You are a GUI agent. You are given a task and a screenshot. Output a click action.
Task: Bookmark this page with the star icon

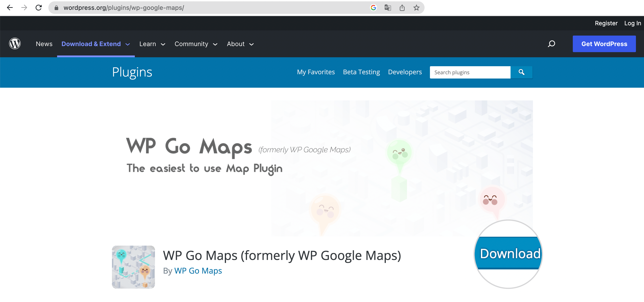[x=416, y=8]
